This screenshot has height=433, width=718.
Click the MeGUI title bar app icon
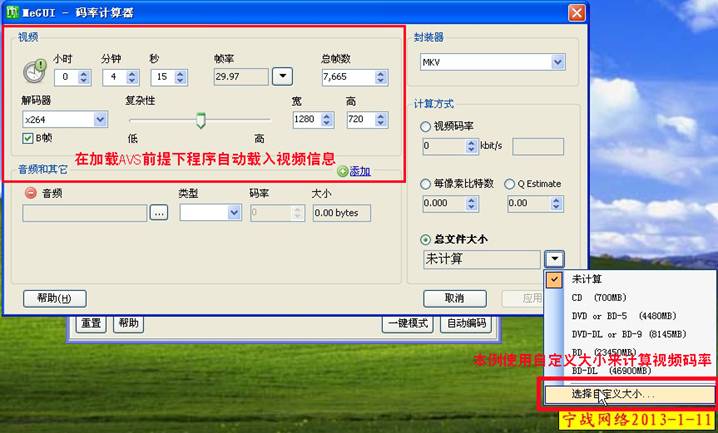[x=11, y=12]
